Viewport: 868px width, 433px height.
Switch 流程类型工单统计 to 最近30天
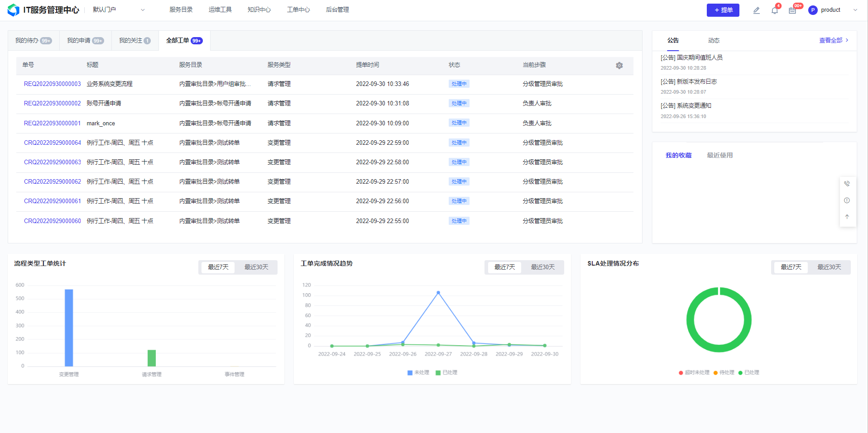pos(256,267)
